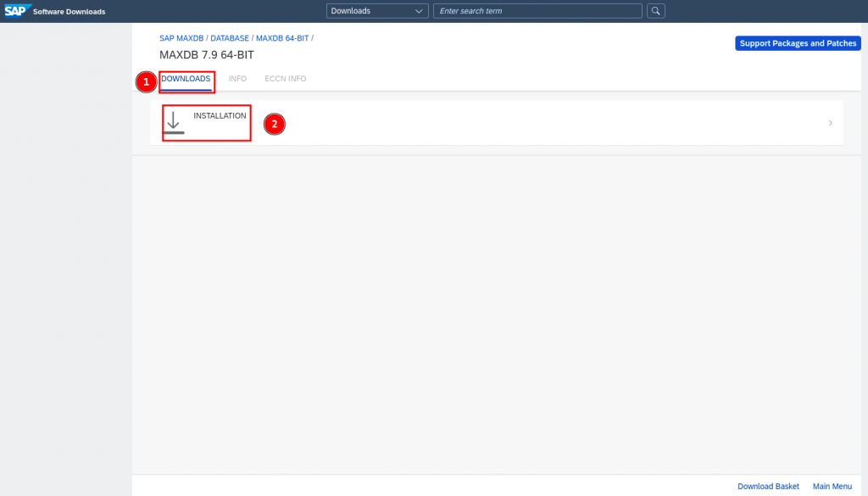The image size is (868, 496).
Task: Click the red circle marker numbered 2
Action: click(274, 124)
